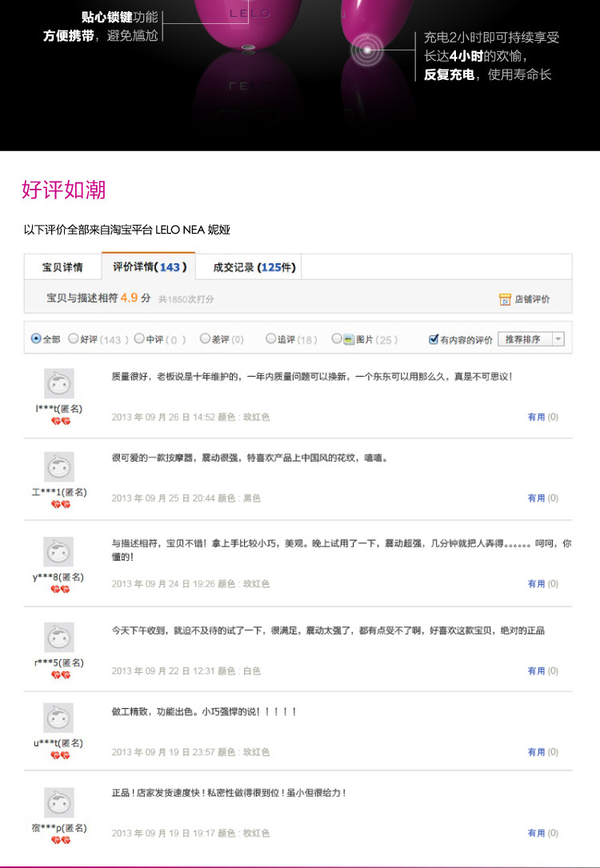This screenshot has width=600, height=868.
Task: Click the 贴心锁键功能 feature caption
Action: point(119,17)
